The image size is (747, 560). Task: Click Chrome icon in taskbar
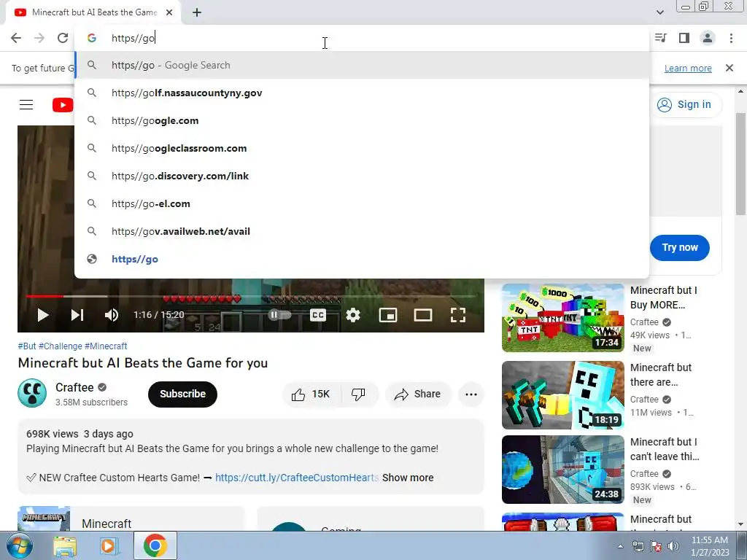[x=155, y=545]
